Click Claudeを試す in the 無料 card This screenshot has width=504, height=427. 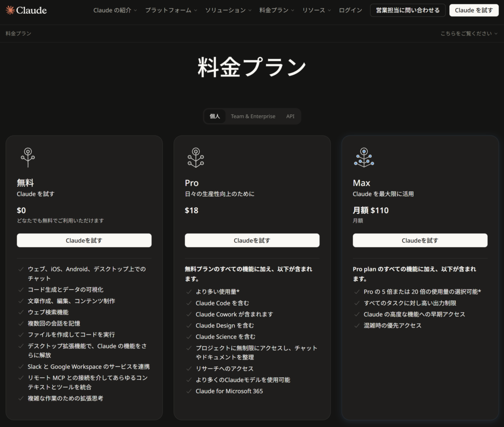coord(84,240)
